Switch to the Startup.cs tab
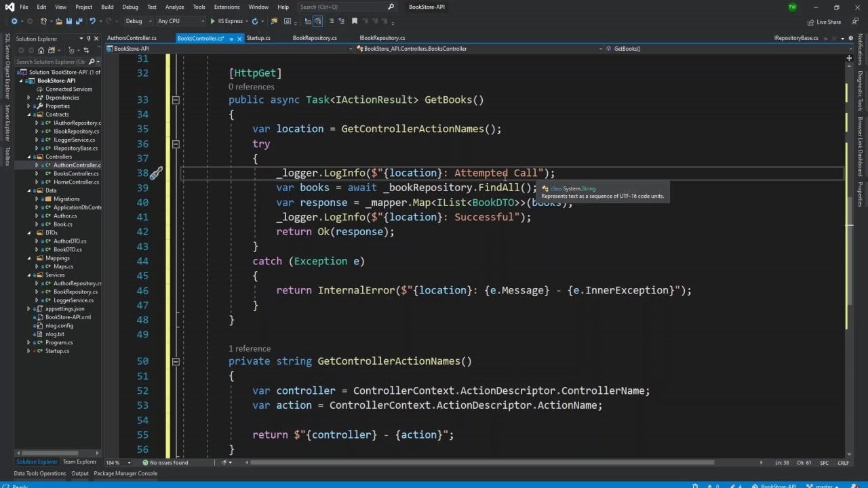 258,38
